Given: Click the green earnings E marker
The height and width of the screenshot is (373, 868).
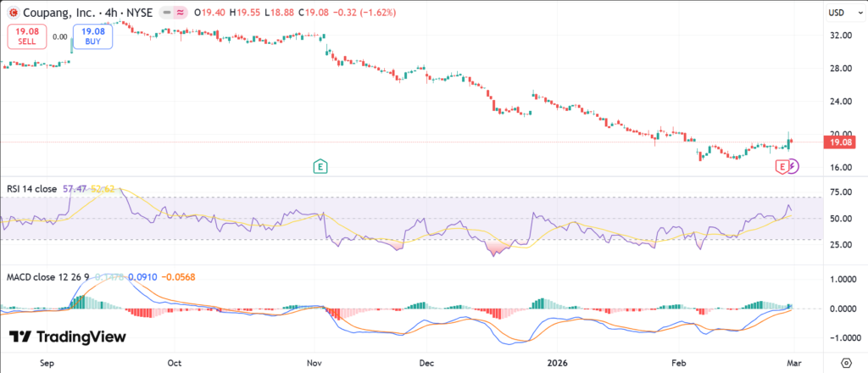Looking at the screenshot, I should tap(320, 166).
